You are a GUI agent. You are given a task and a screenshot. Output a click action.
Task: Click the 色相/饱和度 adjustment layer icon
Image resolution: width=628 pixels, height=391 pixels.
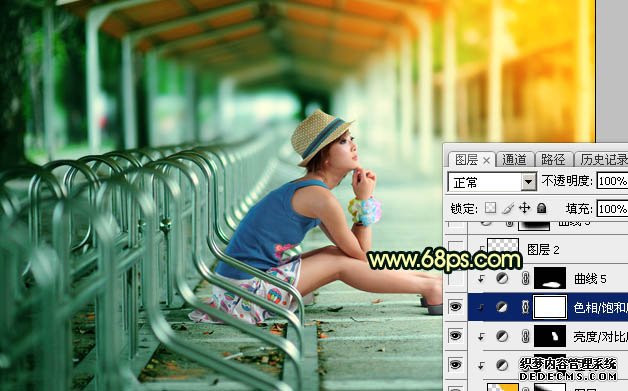tap(502, 307)
